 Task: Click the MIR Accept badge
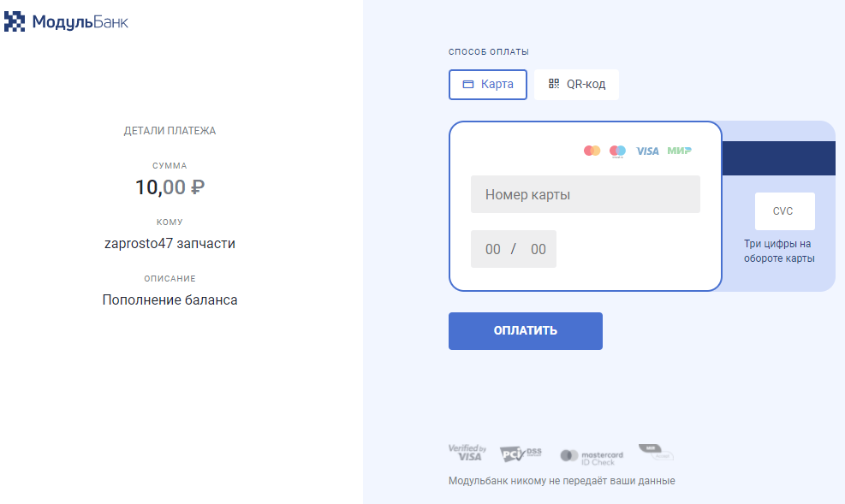[x=655, y=453]
